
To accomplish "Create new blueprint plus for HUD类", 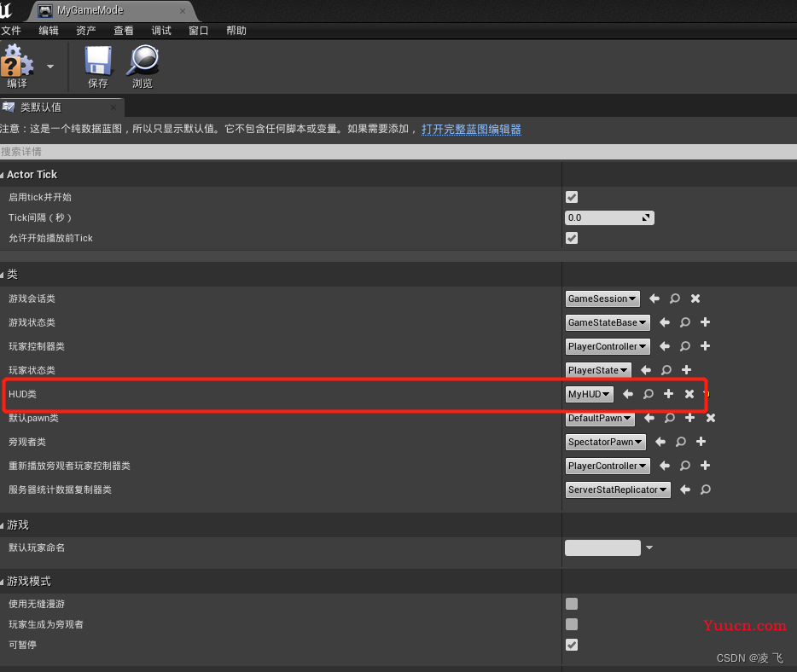I will [668, 394].
